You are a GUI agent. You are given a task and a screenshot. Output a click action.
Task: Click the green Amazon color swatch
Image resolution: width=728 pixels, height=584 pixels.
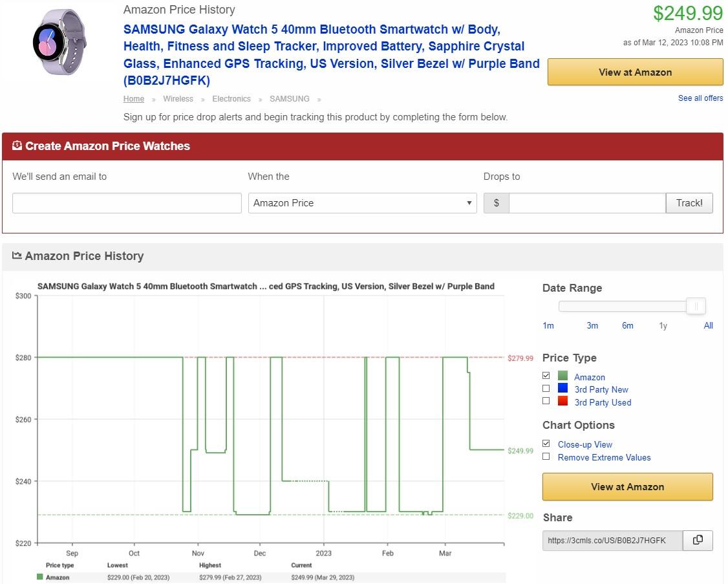562,376
